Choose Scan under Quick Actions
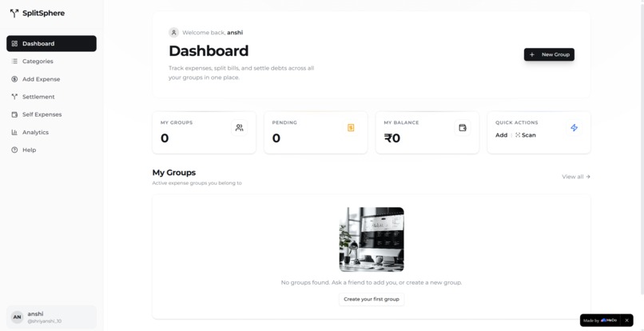 [525, 135]
